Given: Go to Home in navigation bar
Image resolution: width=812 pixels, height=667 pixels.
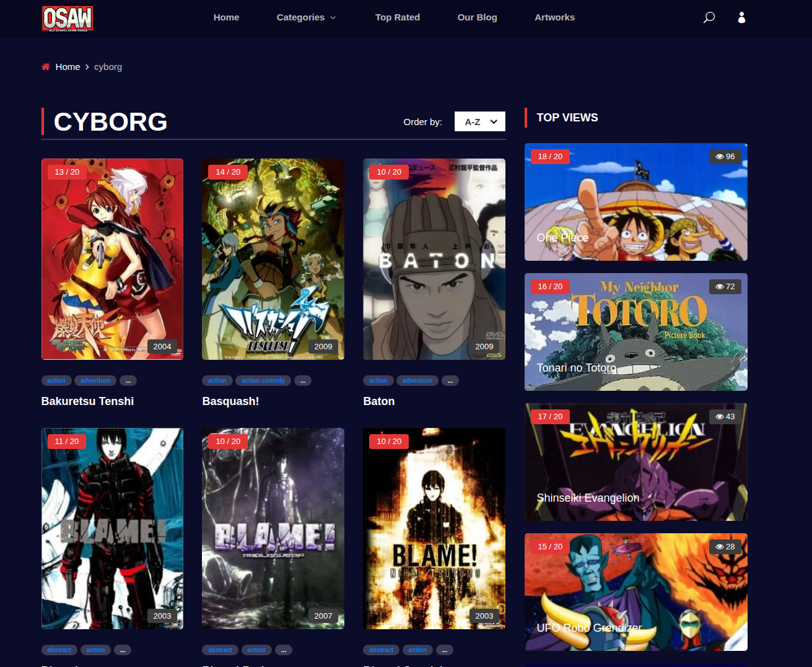Looking at the screenshot, I should [226, 17].
